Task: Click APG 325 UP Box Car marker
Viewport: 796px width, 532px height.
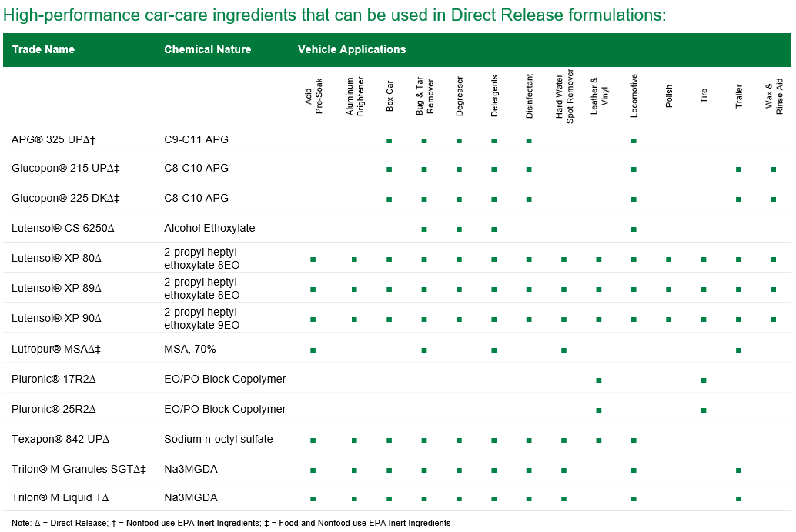Action: coord(390,141)
